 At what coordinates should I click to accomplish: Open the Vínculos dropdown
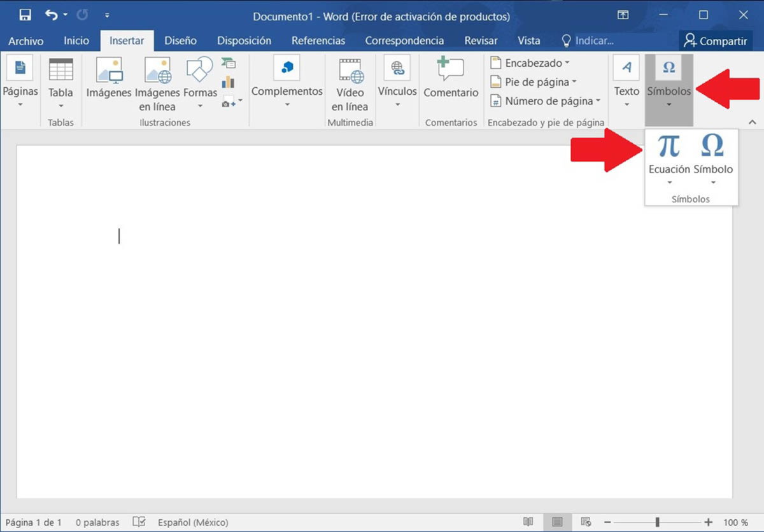[x=397, y=82]
